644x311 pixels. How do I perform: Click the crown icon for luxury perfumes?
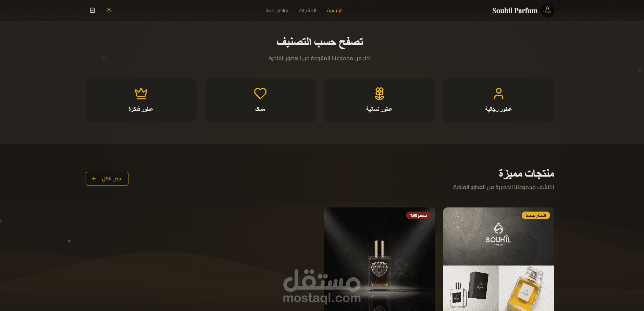(141, 94)
